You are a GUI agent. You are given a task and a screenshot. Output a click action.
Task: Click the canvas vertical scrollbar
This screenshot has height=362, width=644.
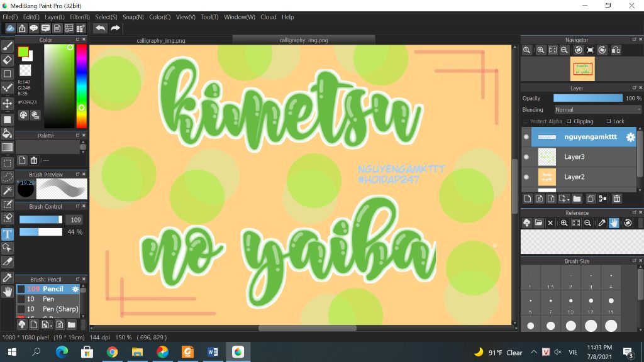514,185
